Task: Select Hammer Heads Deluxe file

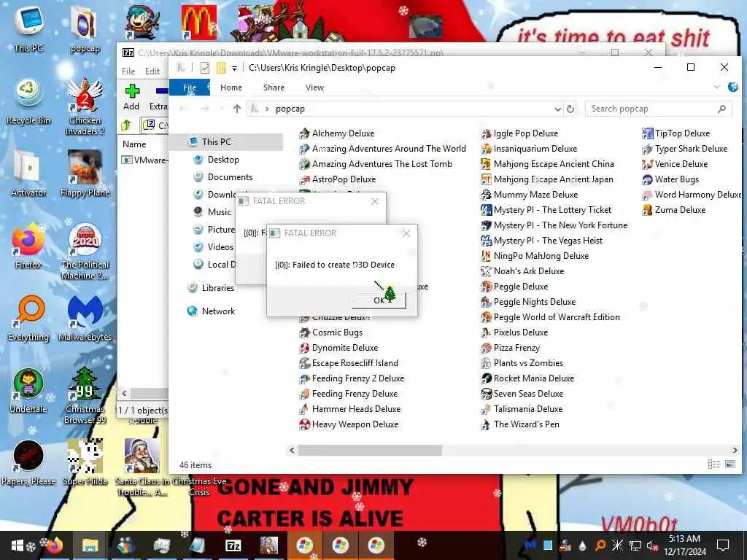Action: [349, 409]
